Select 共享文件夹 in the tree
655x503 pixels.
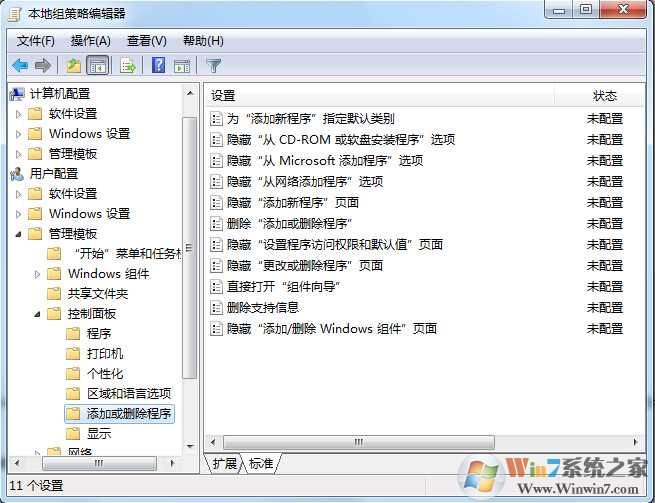pos(98,294)
